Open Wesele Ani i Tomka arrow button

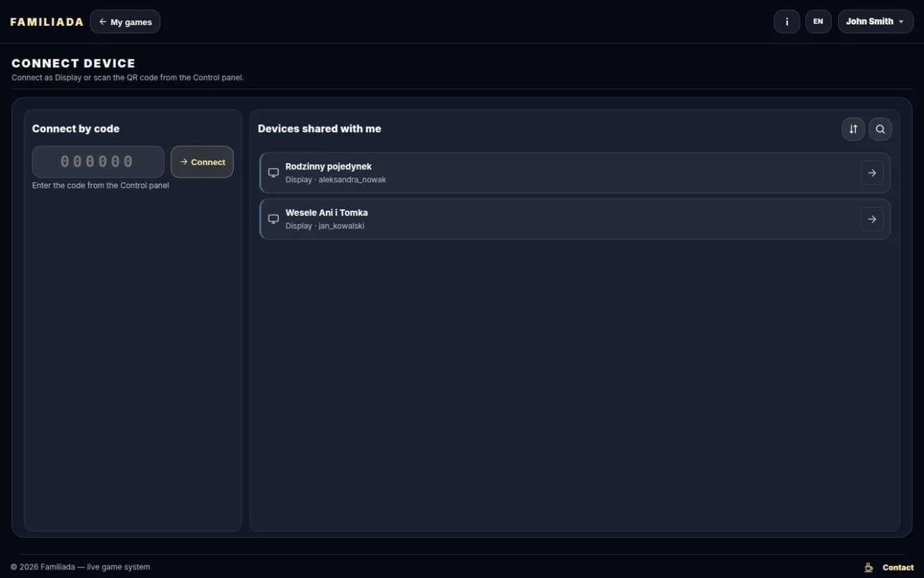tap(872, 219)
